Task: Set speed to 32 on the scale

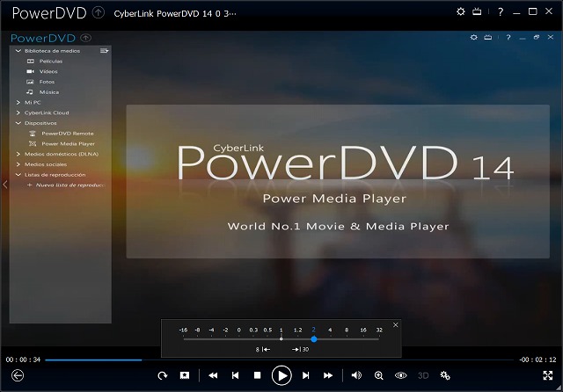Action: [x=379, y=330]
